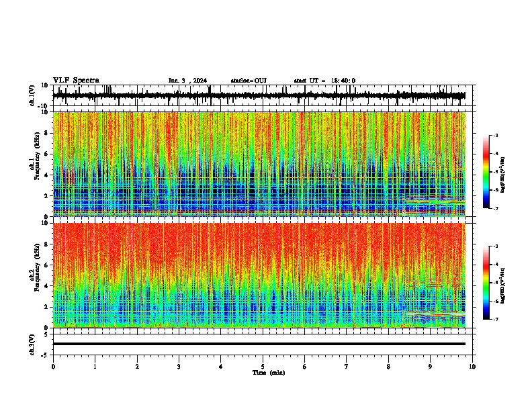The width and height of the screenshot is (532, 411).
Task: Click the "2024" date text in header
Action: click(200, 81)
